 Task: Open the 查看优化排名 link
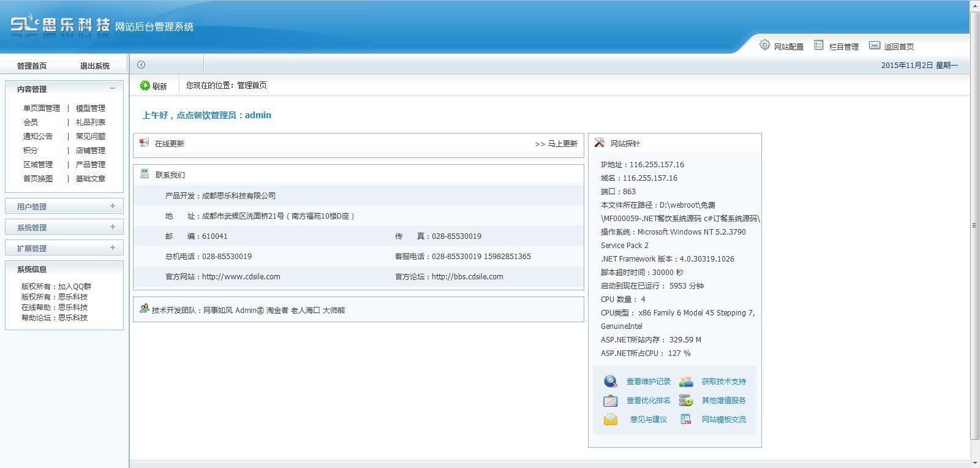coord(649,401)
